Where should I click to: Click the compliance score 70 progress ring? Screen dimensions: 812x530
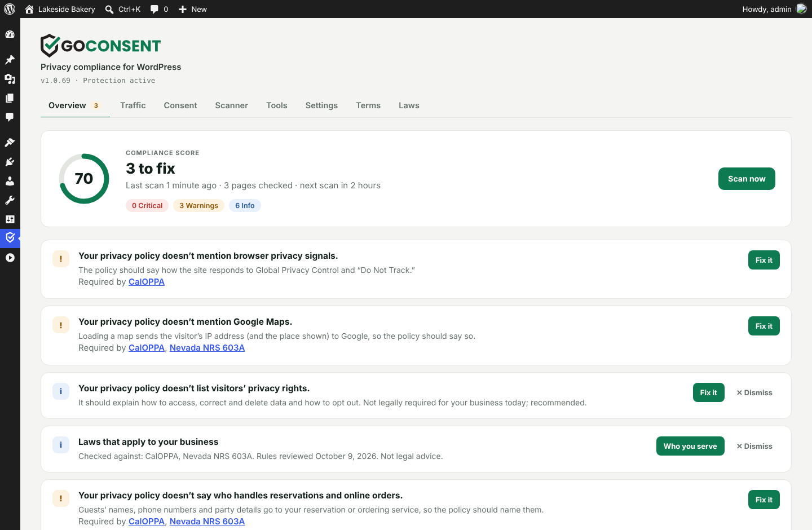(84, 179)
